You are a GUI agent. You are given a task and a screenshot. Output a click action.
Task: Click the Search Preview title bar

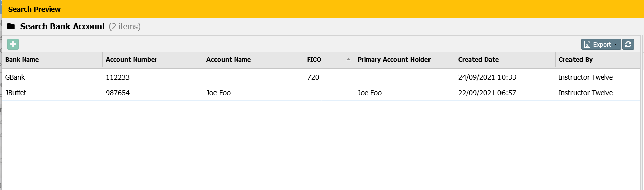click(322, 9)
